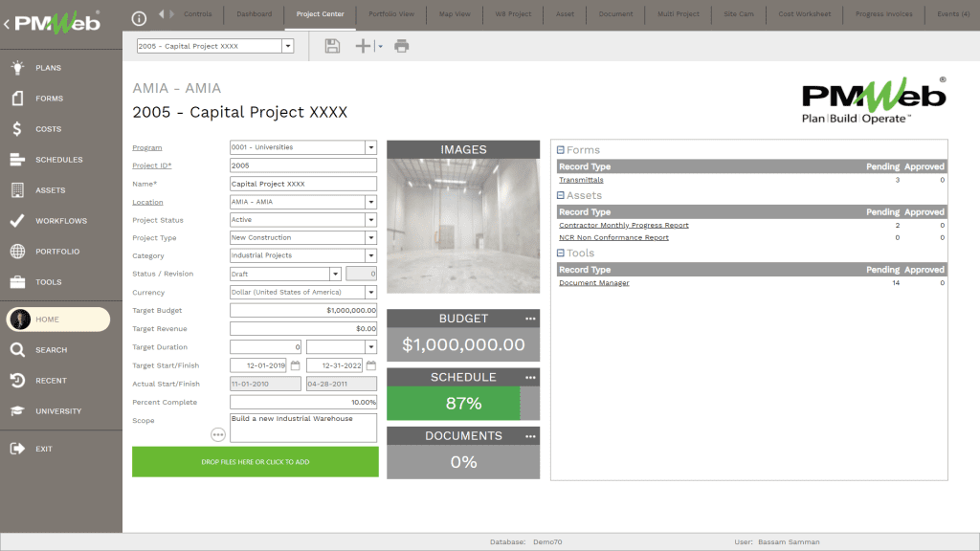Open the Location dropdown
Screen dimensions: 980x551
pos(371,202)
